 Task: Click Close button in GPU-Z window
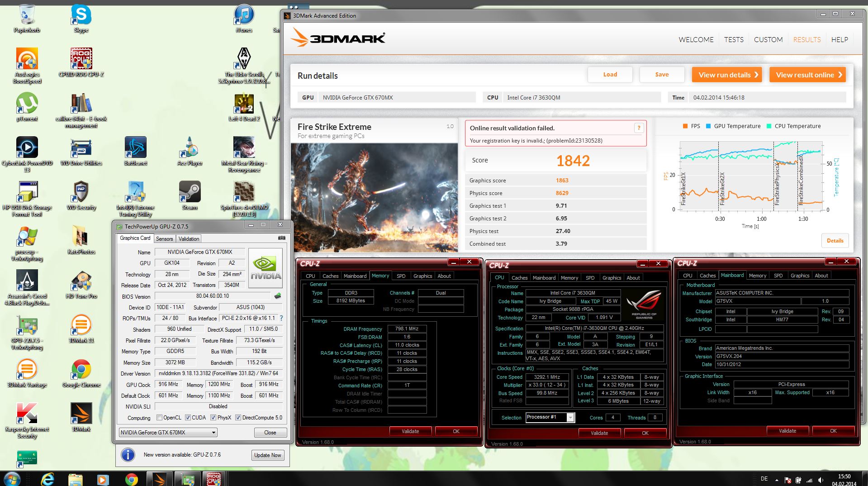(270, 433)
